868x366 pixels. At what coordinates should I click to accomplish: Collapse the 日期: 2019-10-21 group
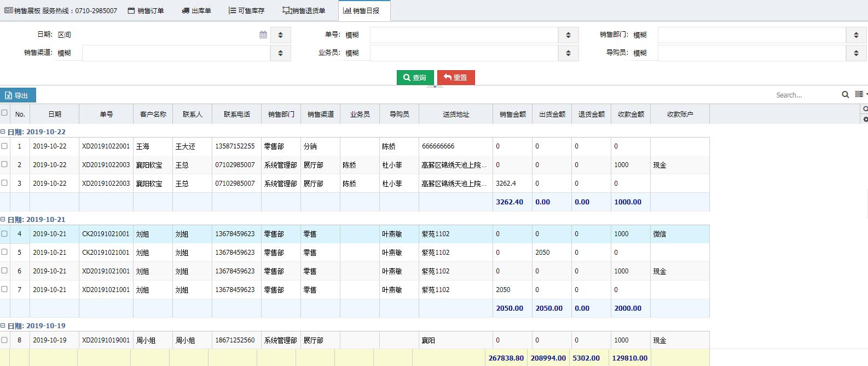pyautogui.click(x=3, y=219)
